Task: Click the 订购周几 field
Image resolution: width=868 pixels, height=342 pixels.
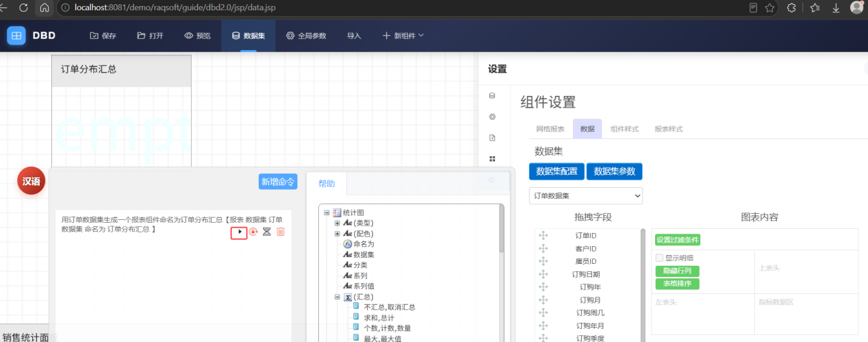Action: pyautogui.click(x=589, y=313)
